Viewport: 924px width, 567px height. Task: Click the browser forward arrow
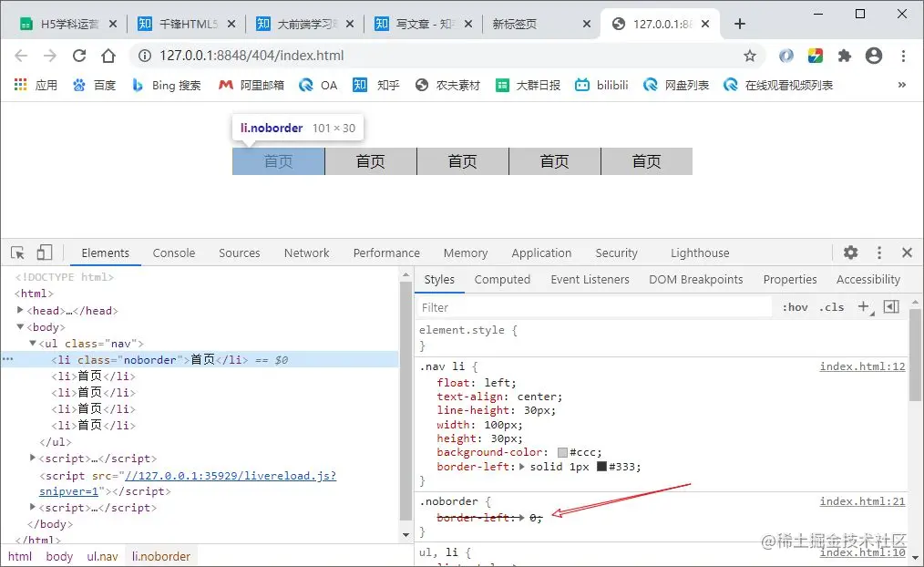coord(50,56)
